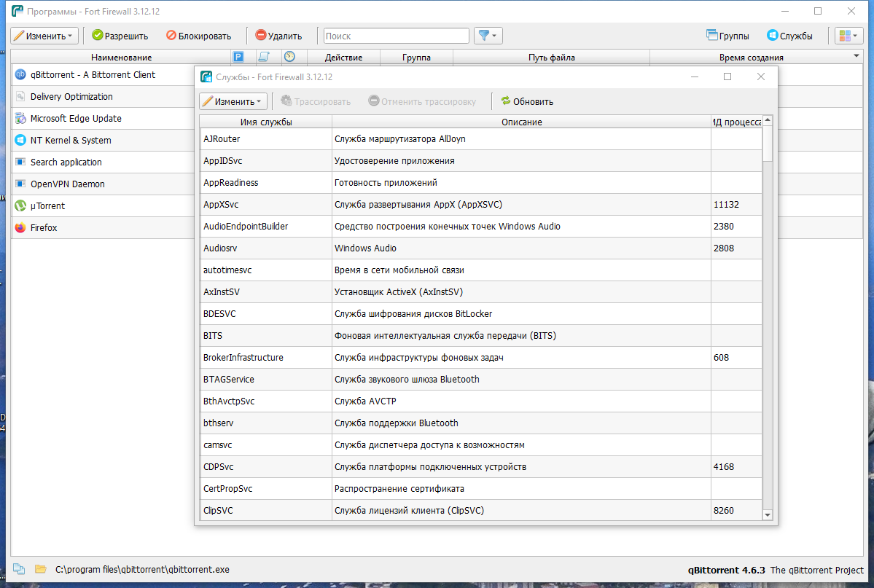Image resolution: width=874 pixels, height=588 pixels.
Task: Select the AJRouter service row
Action: [480, 138]
